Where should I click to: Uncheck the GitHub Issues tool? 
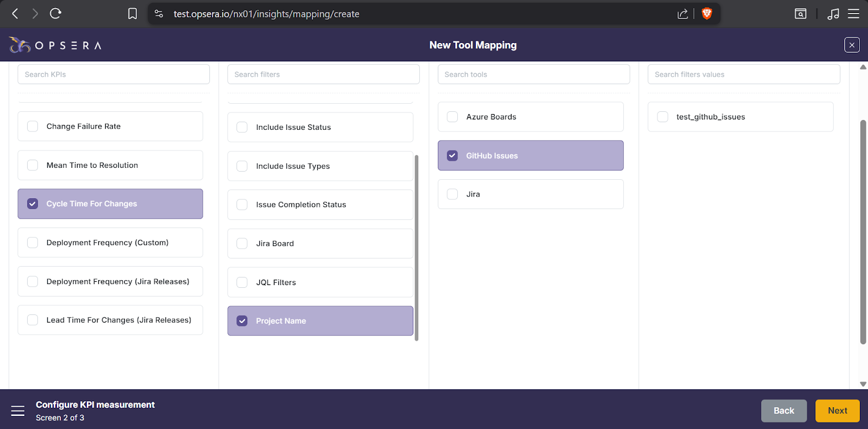pos(452,156)
